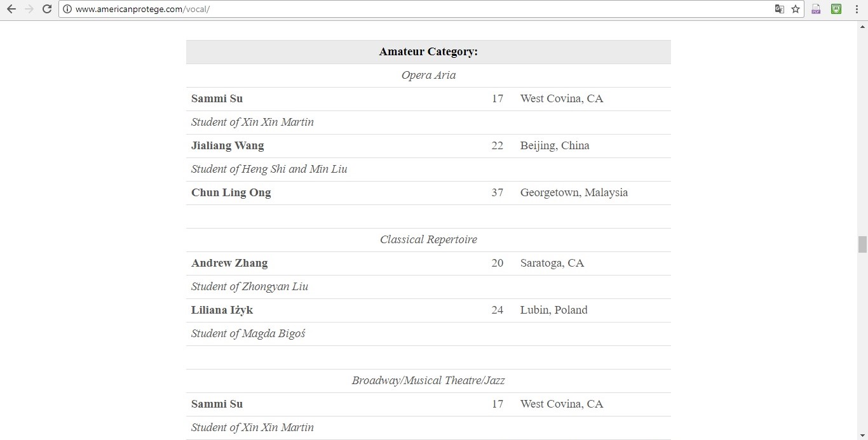
Task: Click the Amateur Category header row
Action: (x=428, y=52)
